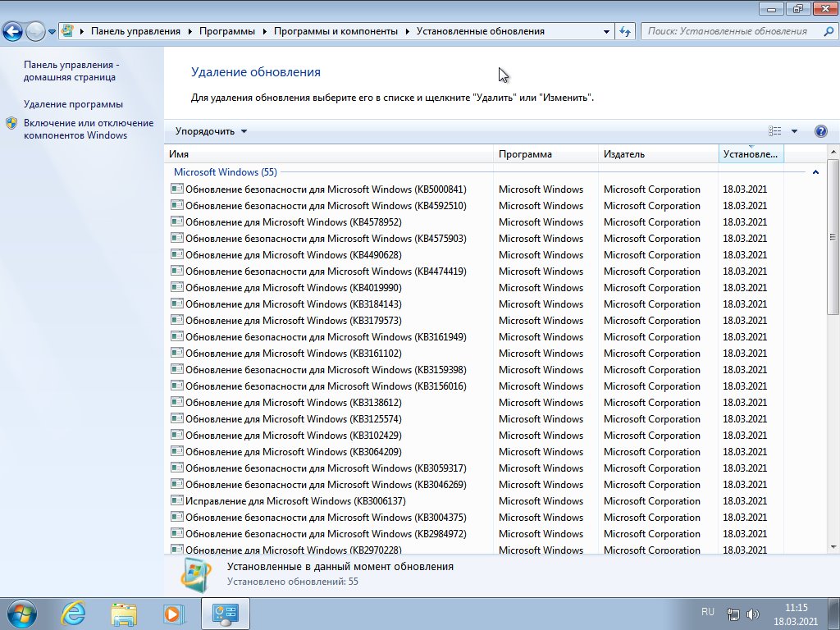Launch Internet Explorer from the taskbar
The image size is (840, 630).
click(72, 614)
